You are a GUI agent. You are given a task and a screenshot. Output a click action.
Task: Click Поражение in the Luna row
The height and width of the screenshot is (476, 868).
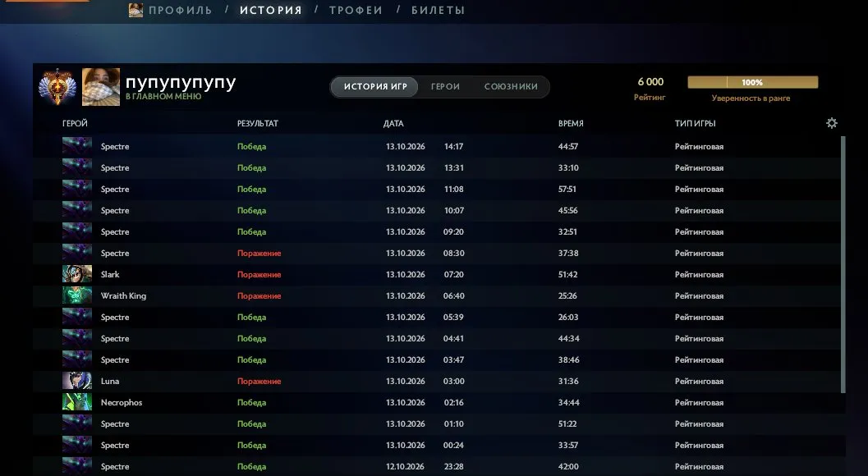259,381
